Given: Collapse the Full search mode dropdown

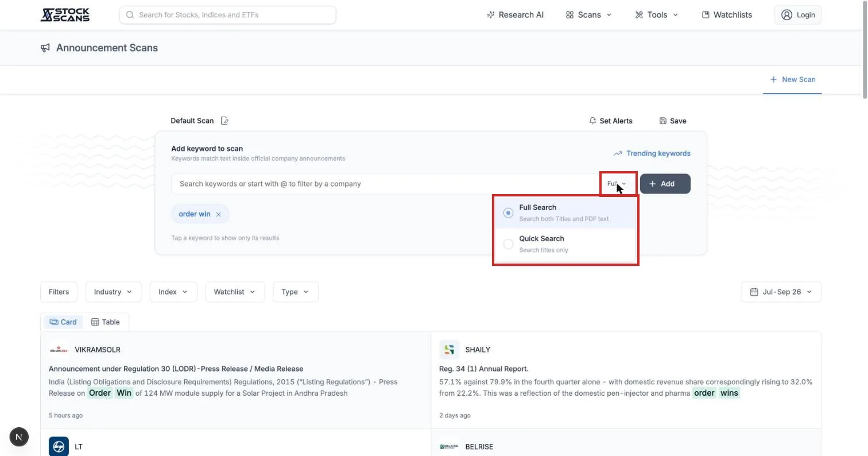Looking at the screenshot, I should coord(617,184).
